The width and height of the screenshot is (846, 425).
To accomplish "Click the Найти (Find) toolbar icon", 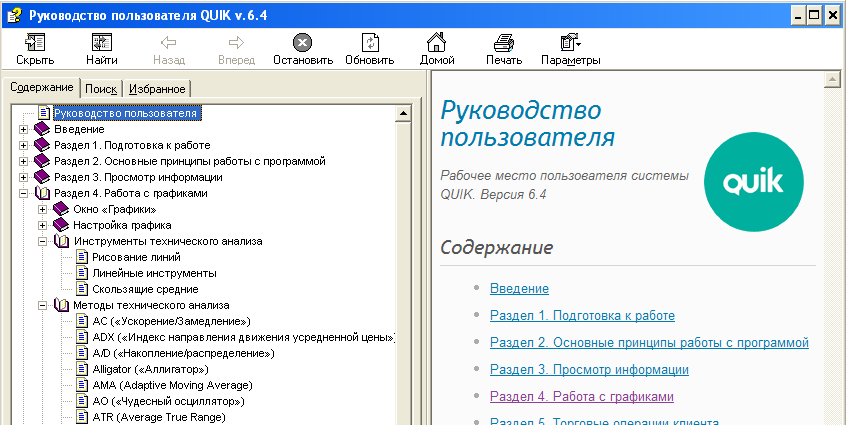I will click(x=101, y=43).
